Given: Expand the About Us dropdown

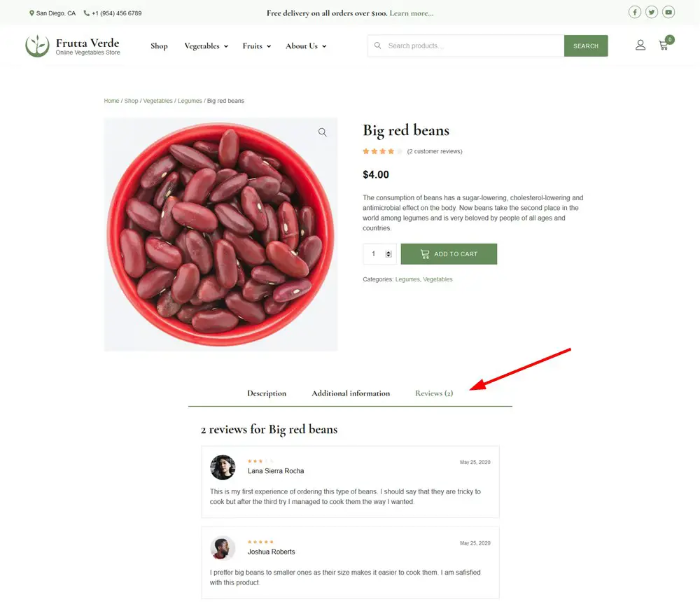Looking at the screenshot, I should coord(305,46).
